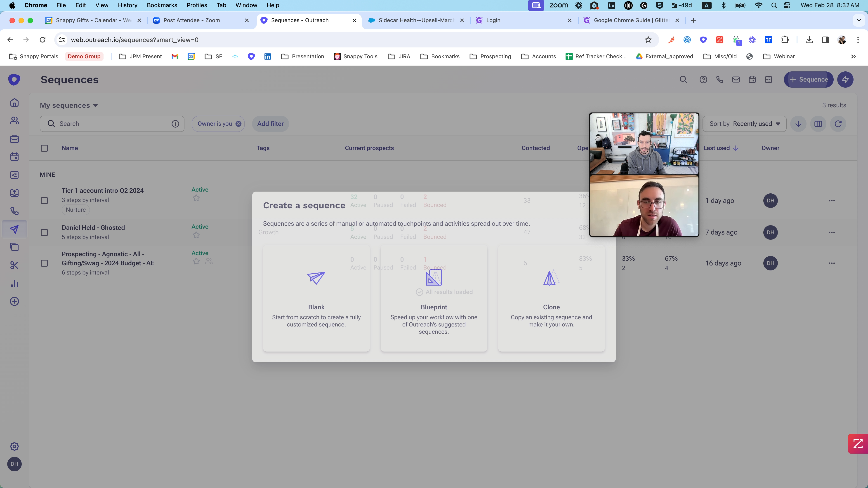
Task: Open the header calendar icon
Action: click(x=752, y=80)
